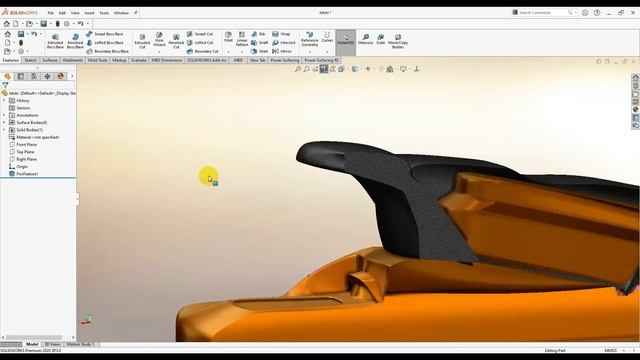Open ConfigurationManager panel tab
Viewport: 640px width, 360px height.
[34, 76]
